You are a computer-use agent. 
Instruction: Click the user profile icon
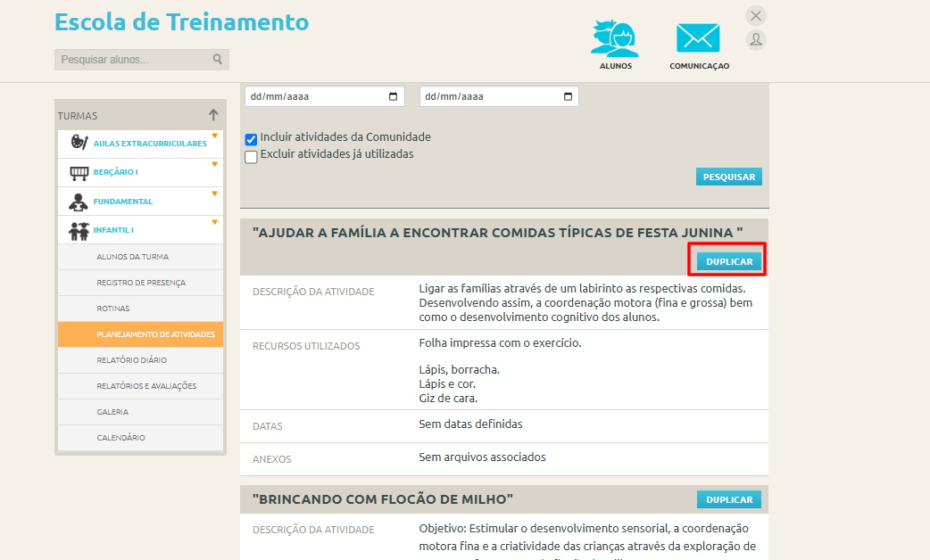tap(756, 40)
